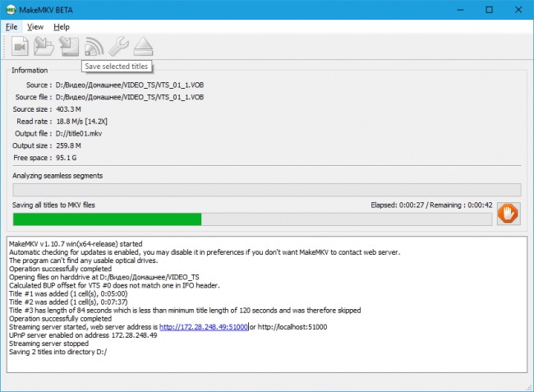
Task: Maximize the MakeMKV window
Action: click(489, 10)
